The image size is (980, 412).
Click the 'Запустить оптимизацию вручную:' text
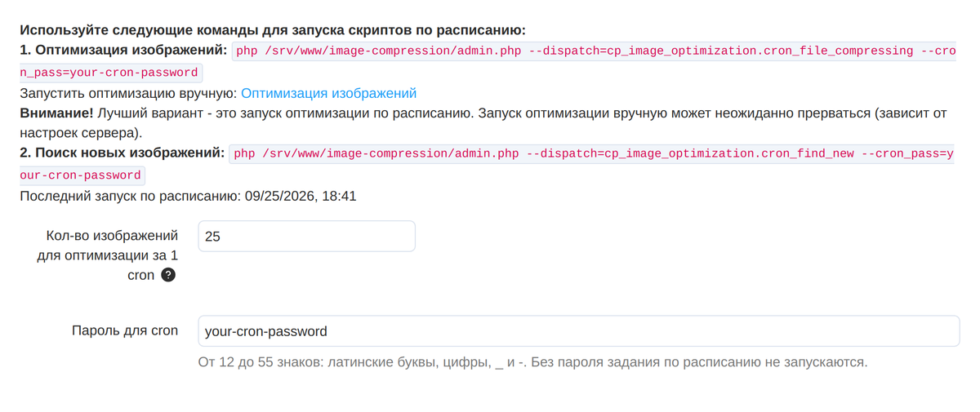(129, 93)
